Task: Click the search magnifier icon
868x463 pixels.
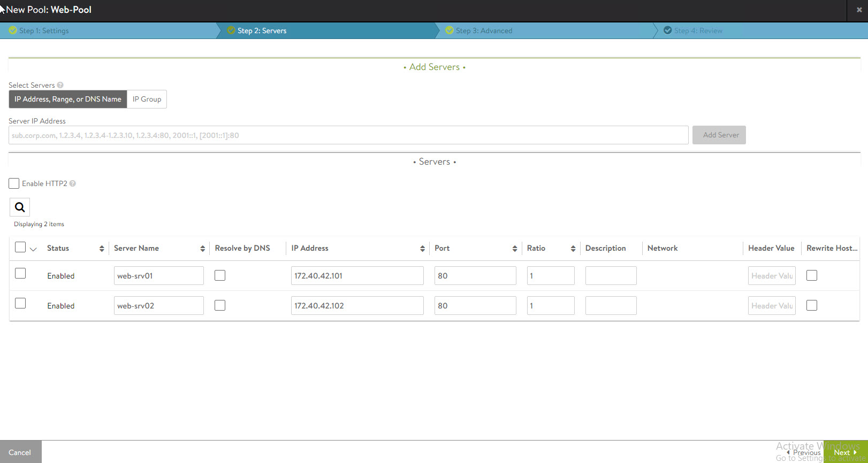Action: (x=20, y=207)
